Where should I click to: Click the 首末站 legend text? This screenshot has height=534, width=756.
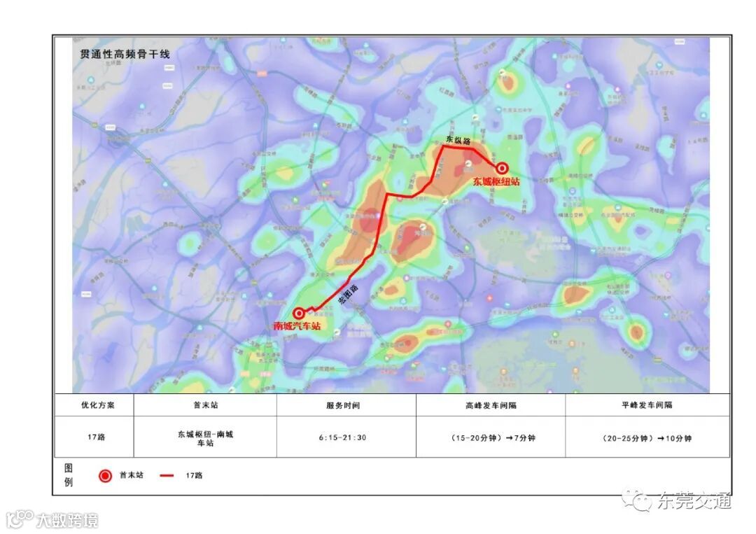(132, 475)
